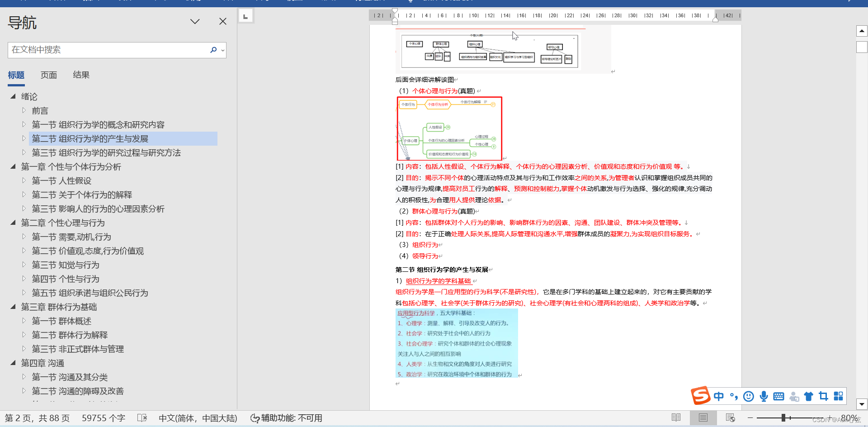The image size is (868, 427).
Task: Click the blue highlighted 五大学科基础 image
Action: (x=457, y=343)
